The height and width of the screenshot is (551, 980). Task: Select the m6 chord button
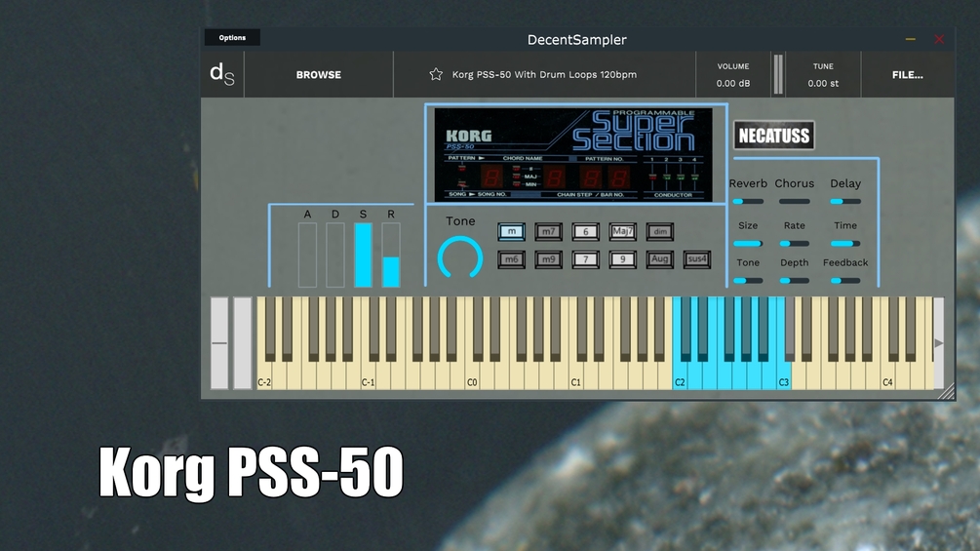[x=511, y=259]
